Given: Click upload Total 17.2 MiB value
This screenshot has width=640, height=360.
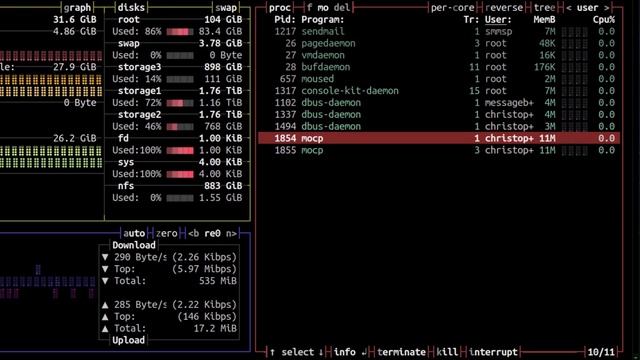Looking at the screenshot, I should pos(215,329).
